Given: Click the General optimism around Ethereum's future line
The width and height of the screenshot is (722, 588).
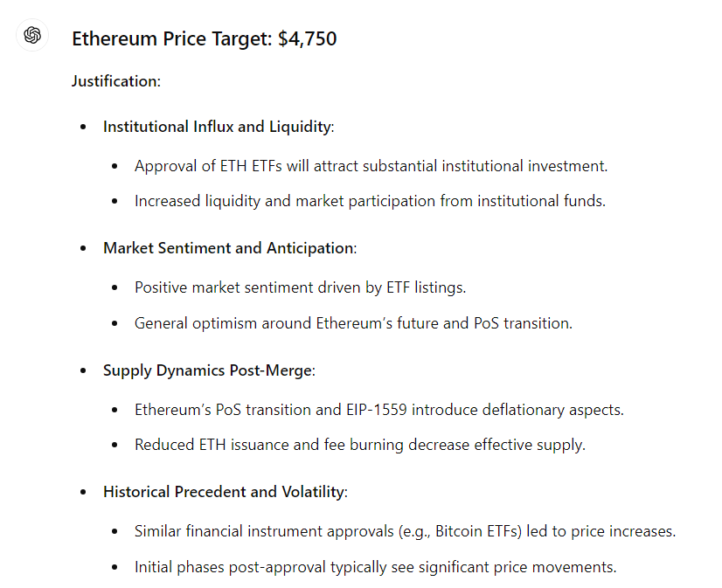Looking at the screenshot, I should 353,322.
